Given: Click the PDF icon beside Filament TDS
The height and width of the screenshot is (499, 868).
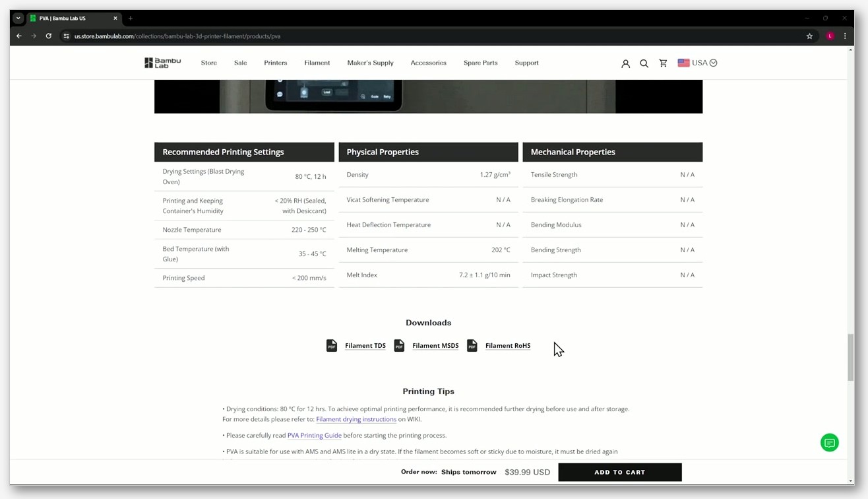Looking at the screenshot, I should click(x=332, y=345).
